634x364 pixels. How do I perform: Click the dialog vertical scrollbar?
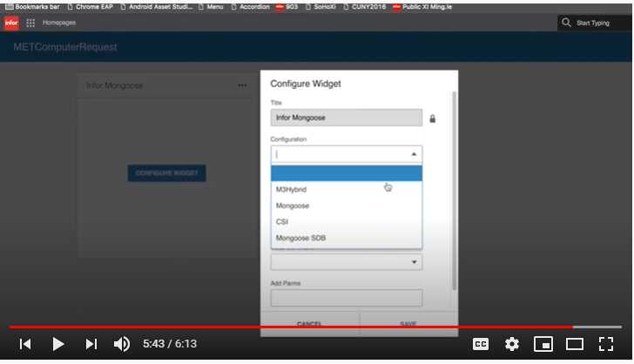point(455,190)
